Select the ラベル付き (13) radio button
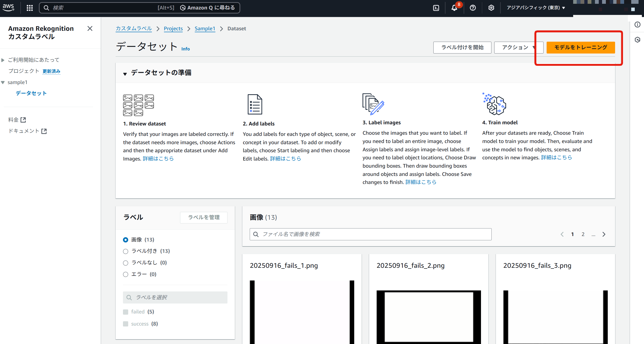The height and width of the screenshot is (344, 644). click(x=126, y=251)
